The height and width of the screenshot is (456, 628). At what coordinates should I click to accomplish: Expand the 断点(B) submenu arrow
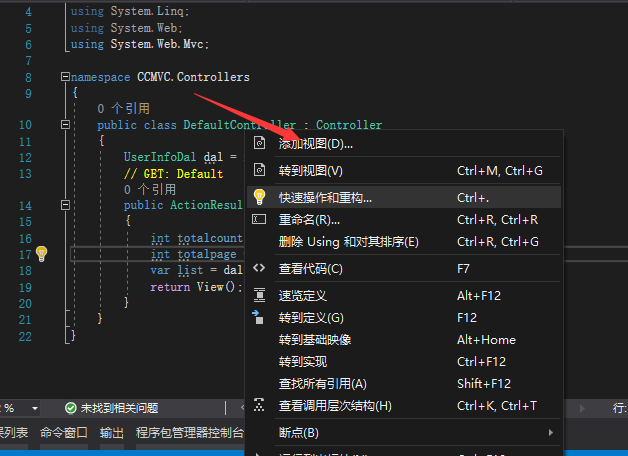551,432
